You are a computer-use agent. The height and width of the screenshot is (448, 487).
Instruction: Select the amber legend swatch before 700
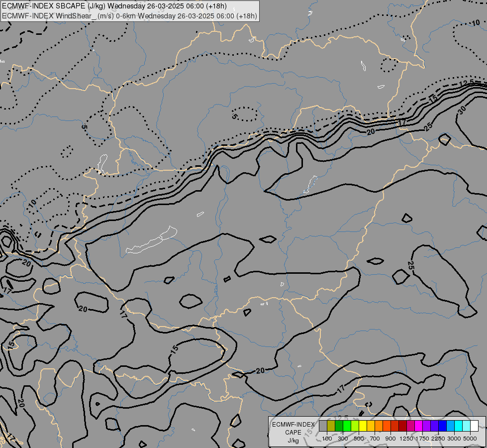coord(371,426)
